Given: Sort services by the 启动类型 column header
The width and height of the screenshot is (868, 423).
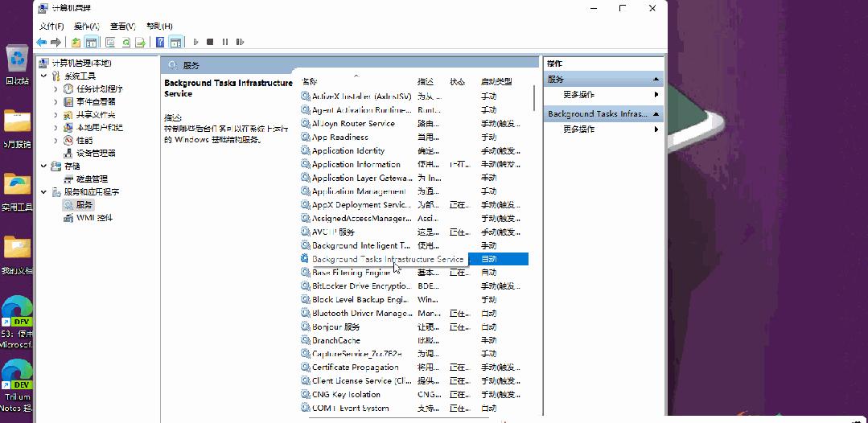Looking at the screenshot, I should click(496, 81).
